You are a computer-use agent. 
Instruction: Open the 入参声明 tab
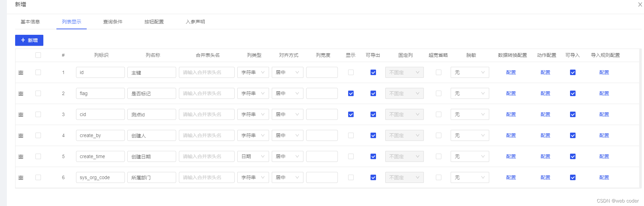coord(195,22)
